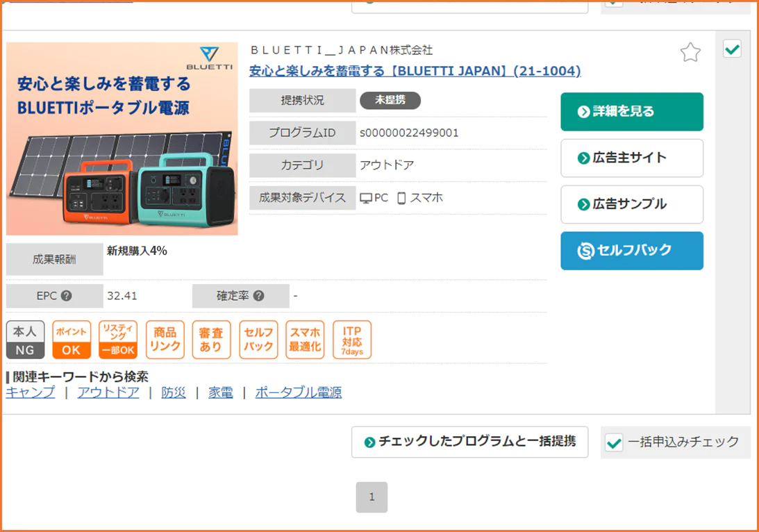View the 広告サンプル button
This screenshot has height=532, width=759.
click(632, 204)
